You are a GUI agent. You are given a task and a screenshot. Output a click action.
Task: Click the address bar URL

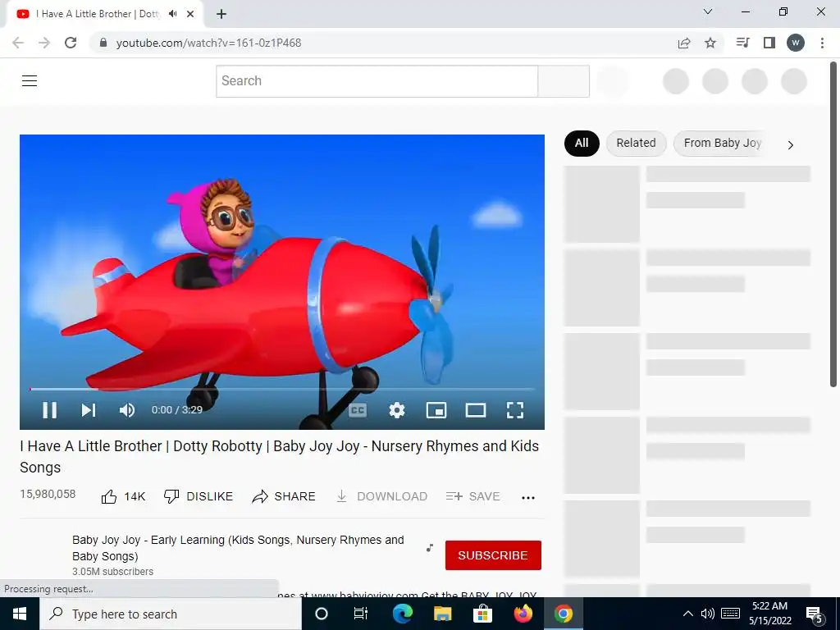coord(208,43)
